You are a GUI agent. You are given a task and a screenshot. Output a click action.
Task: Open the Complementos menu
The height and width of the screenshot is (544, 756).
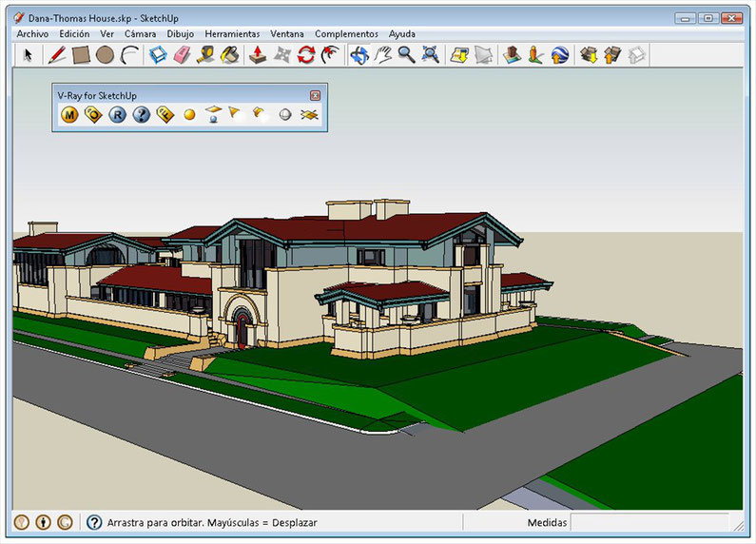[x=346, y=33]
